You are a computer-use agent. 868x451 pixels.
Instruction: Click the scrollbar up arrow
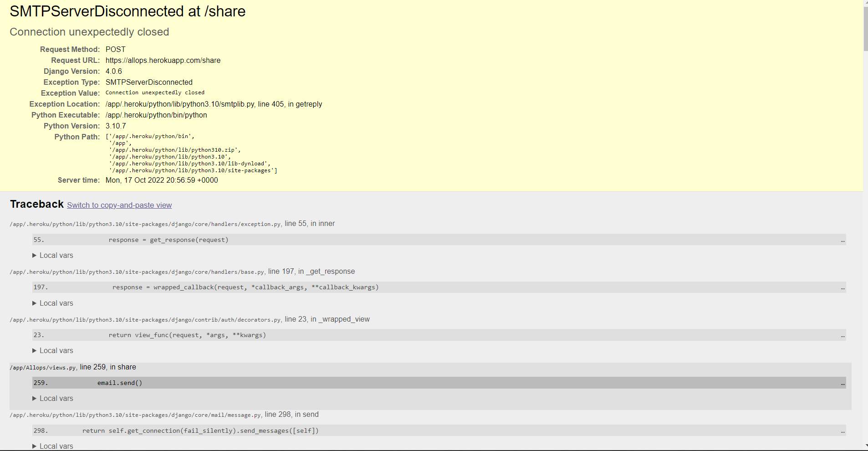[x=864, y=3]
